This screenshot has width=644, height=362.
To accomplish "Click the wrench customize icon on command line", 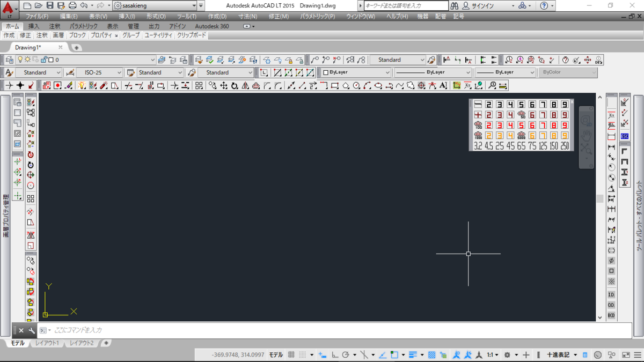I will pos(32,330).
